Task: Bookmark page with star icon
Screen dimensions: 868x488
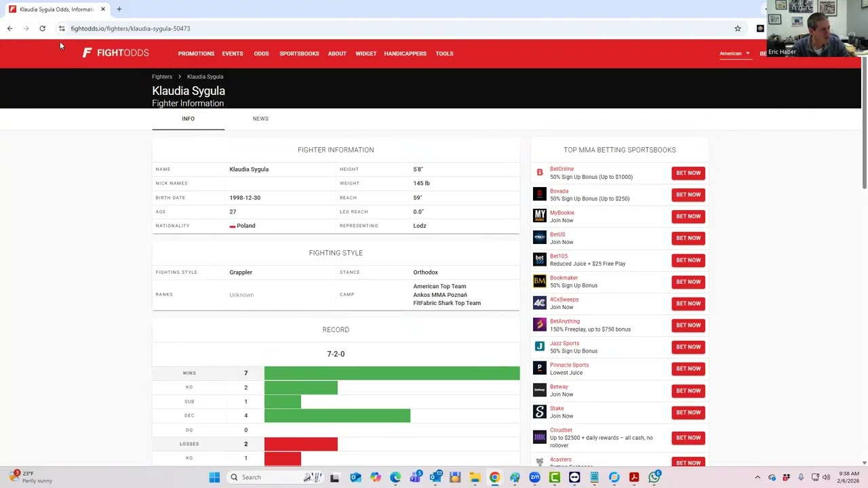Action: click(x=738, y=28)
